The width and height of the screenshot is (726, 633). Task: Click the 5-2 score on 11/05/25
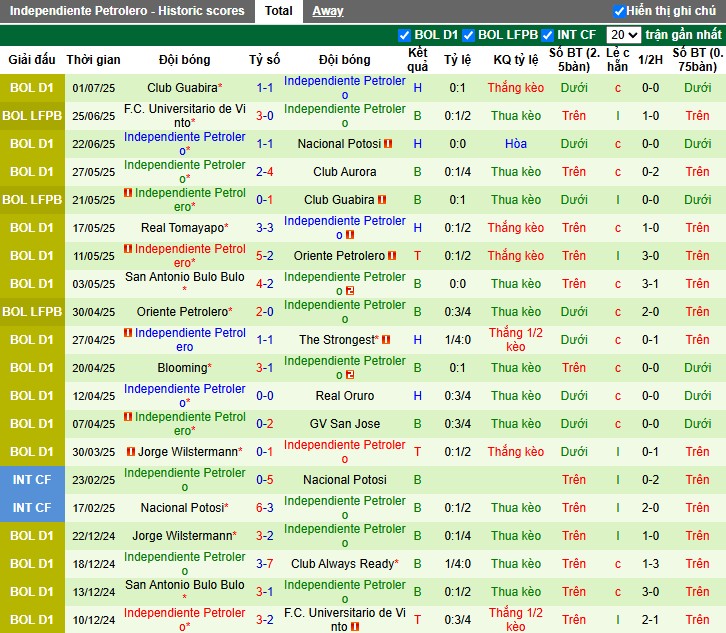coord(264,256)
